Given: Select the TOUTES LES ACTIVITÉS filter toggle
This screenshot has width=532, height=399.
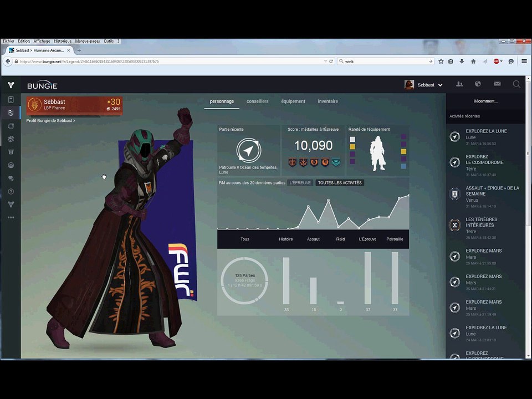Looking at the screenshot, I should [340, 182].
